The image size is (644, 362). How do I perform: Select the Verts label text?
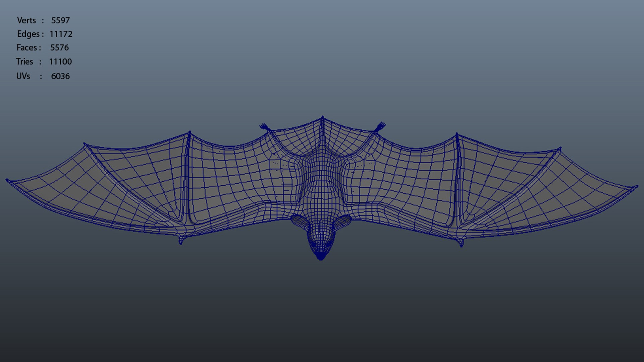click(26, 20)
